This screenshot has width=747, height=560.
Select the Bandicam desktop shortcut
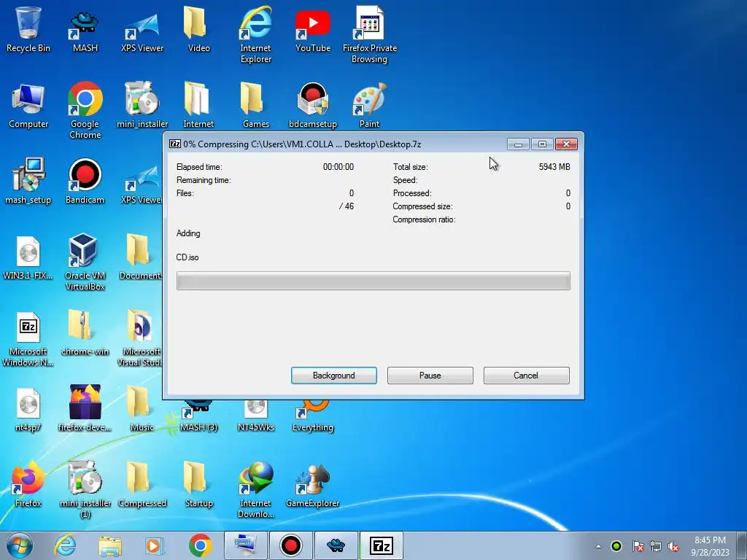pyautogui.click(x=85, y=181)
